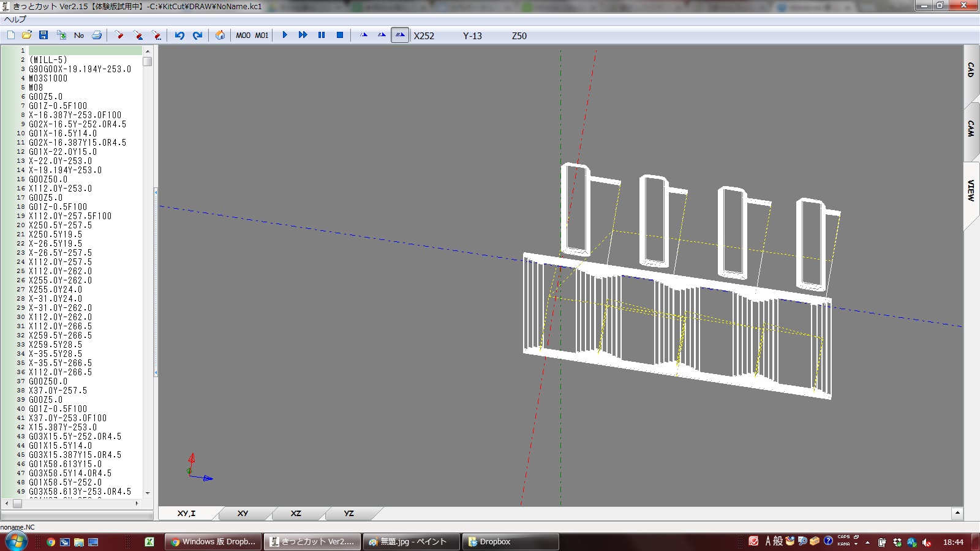The width and height of the screenshot is (980, 551).
Task: Pause the simulation
Action: click(322, 36)
